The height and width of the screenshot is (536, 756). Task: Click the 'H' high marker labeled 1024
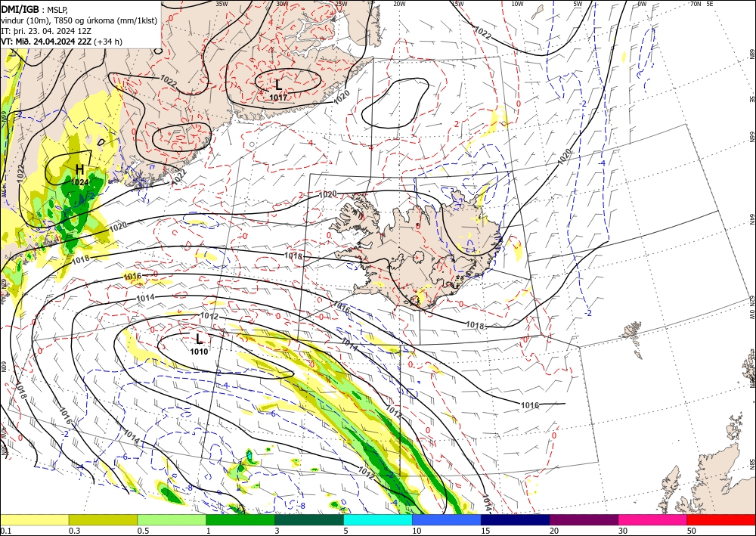tap(79, 169)
